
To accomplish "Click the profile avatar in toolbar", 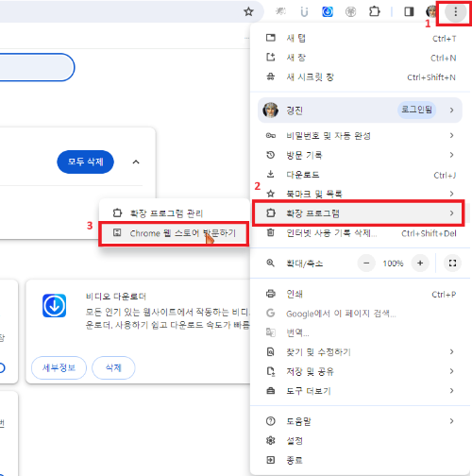I will coord(431,12).
